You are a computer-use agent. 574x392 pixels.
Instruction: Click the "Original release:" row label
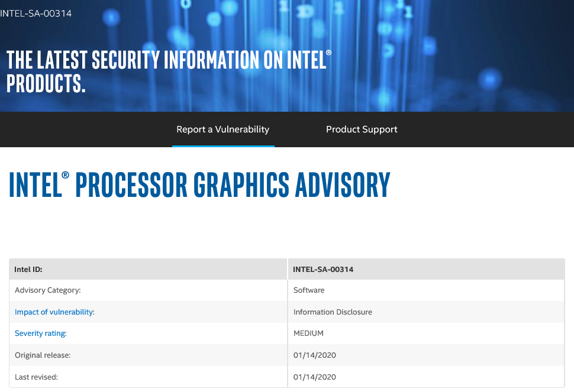point(44,355)
